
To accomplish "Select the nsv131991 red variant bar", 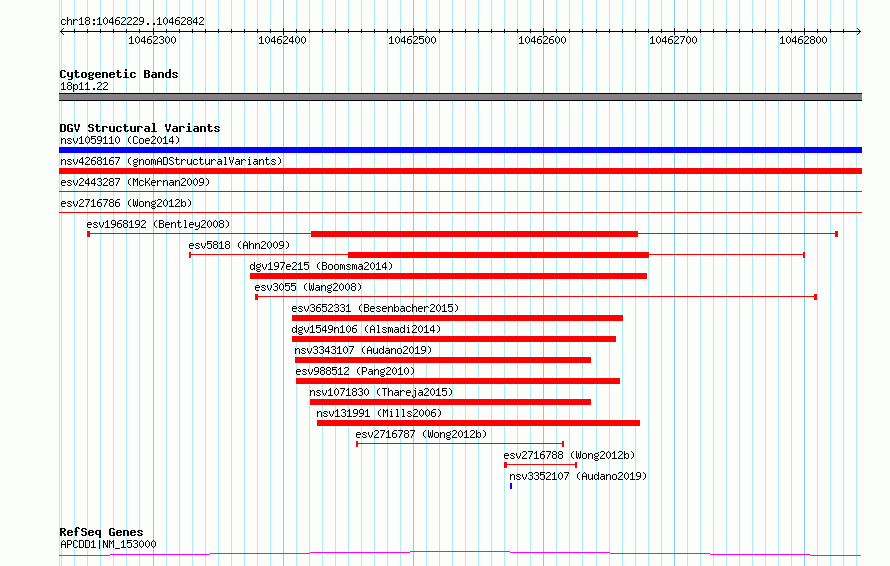I will point(478,423).
